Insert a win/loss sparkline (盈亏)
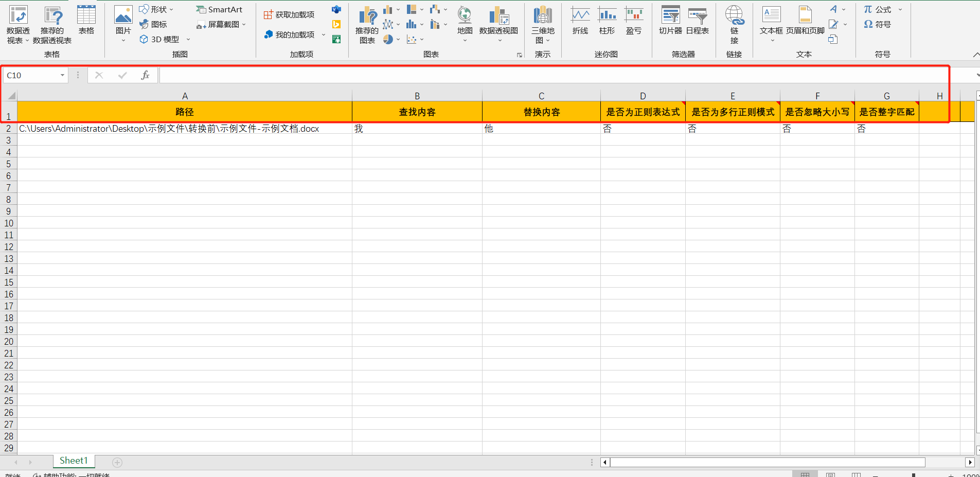980x477 pixels. tap(634, 21)
